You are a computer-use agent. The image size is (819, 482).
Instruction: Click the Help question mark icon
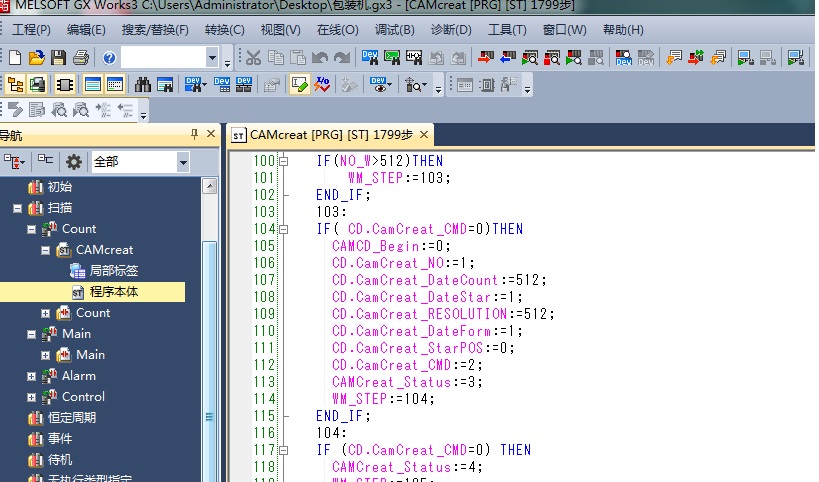tap(107, 58)
